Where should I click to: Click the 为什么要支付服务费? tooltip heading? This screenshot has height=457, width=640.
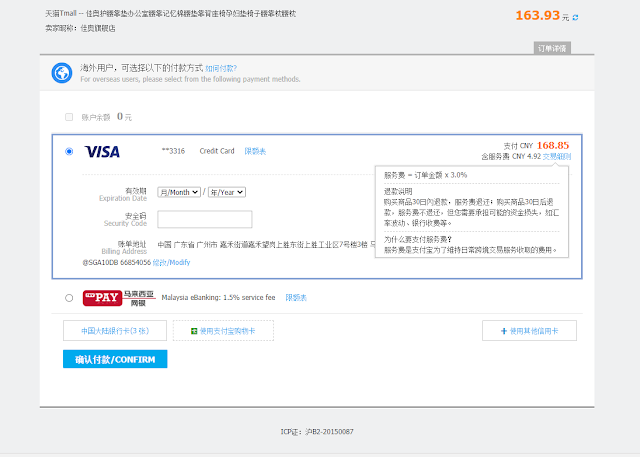point(418,240)
